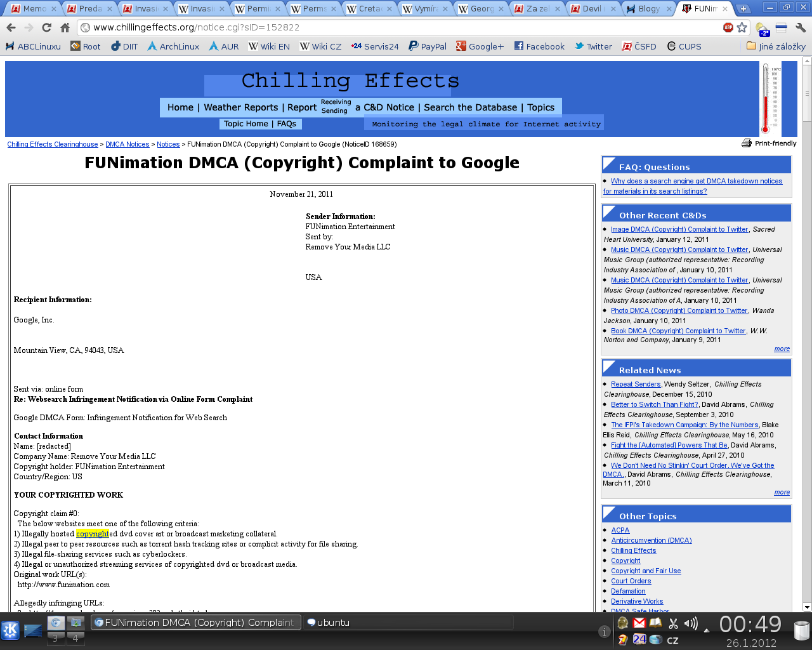
Task: Click the open book dictionary tray icon
Action: (656, 623)
